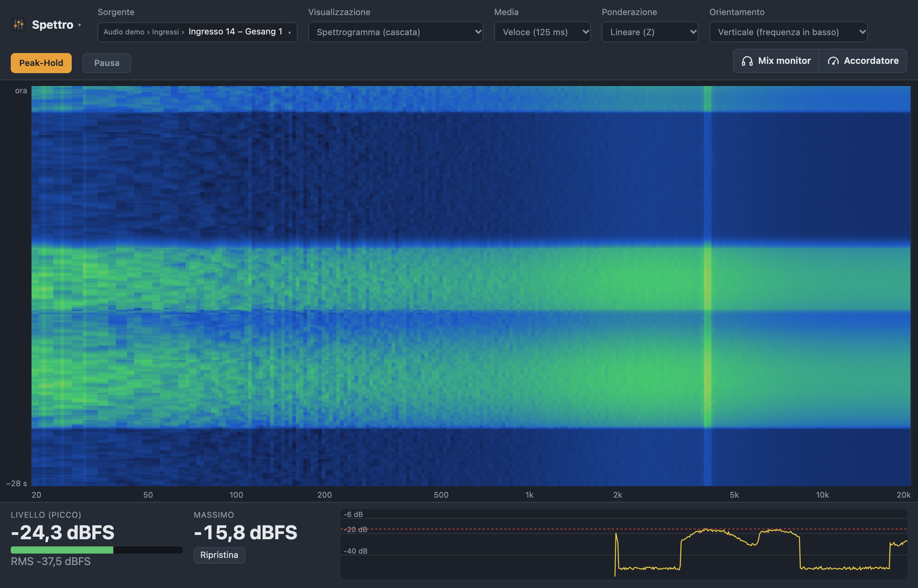Click the gauge icon on Accordatore

click(833, 61)
